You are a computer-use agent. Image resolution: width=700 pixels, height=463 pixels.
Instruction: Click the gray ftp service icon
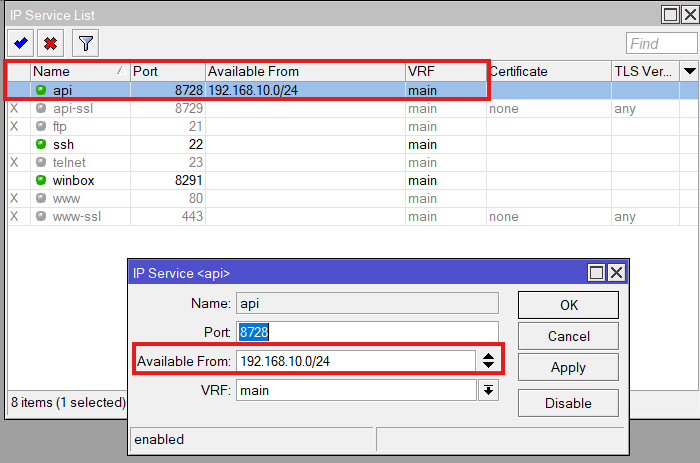coord(41,127)
